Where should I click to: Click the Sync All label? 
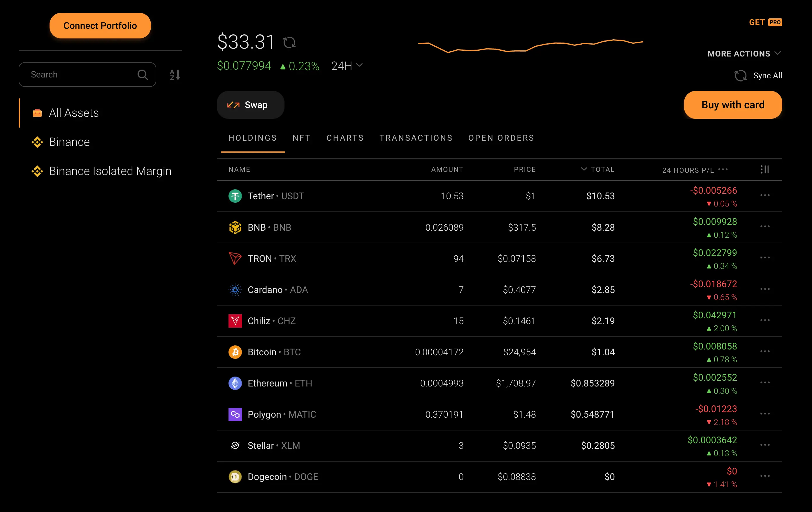[x=767, y=75]
